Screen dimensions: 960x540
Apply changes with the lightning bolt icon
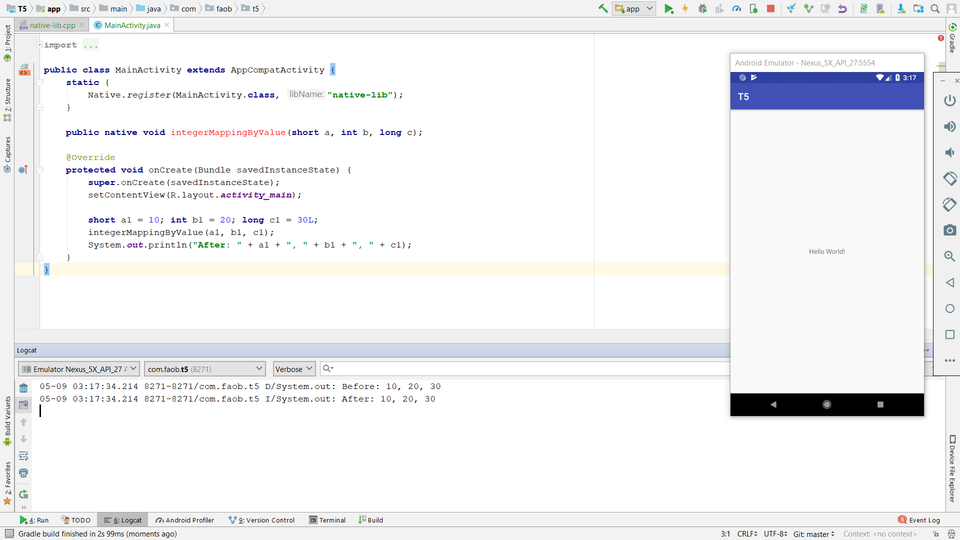685,9
